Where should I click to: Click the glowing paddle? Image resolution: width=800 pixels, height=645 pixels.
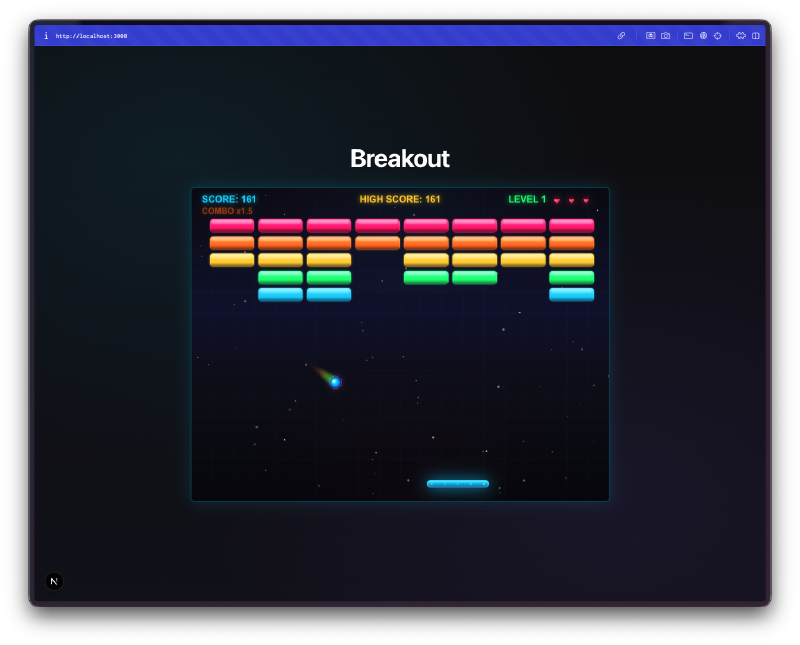(457, 483)
